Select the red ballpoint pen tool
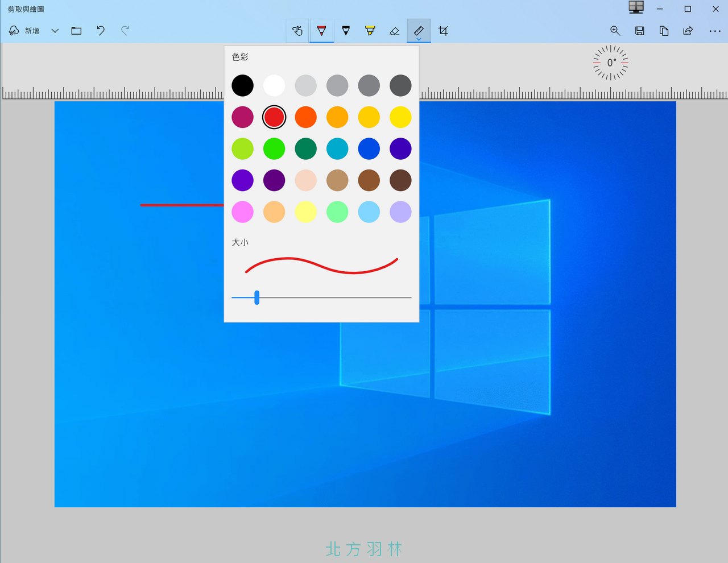 click(x=321, y=31)
